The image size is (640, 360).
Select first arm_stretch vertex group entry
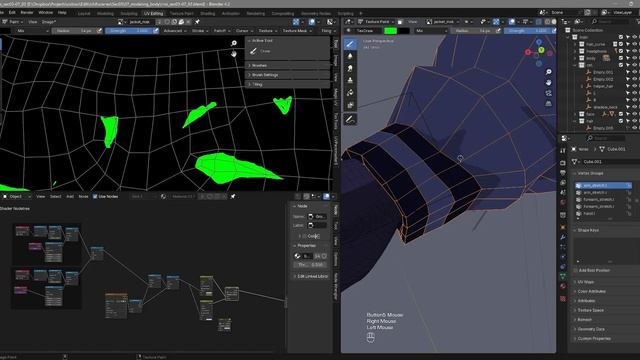(x=603, y=185)
